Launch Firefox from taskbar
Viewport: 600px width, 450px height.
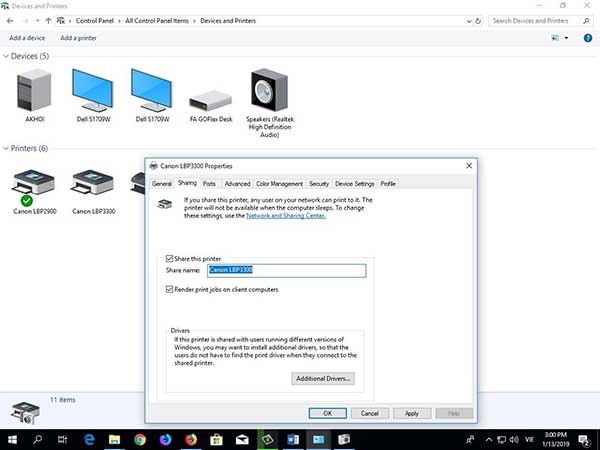(x=191, y=440)
